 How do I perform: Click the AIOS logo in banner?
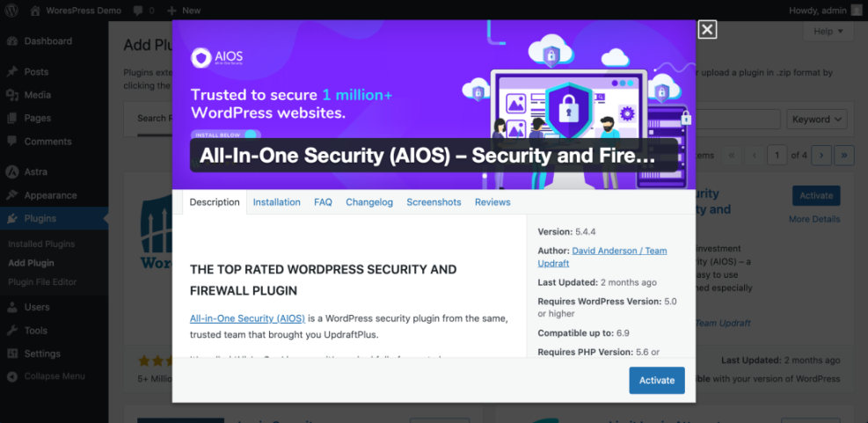217,58
